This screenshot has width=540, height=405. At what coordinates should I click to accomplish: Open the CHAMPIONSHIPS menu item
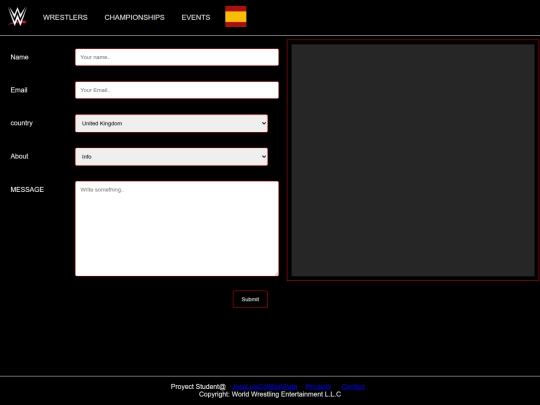click(x=134, y=17)
